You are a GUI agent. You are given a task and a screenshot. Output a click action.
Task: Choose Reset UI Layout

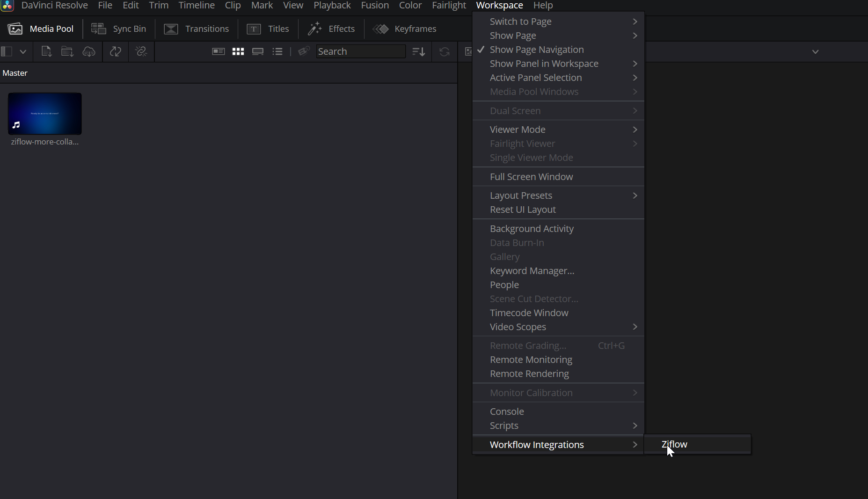click(558, 210)
